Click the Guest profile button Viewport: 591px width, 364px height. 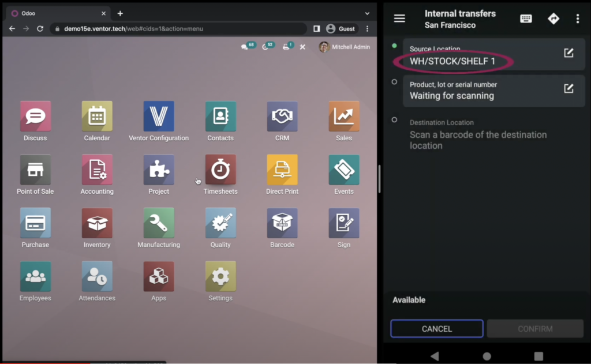(341, 29)
